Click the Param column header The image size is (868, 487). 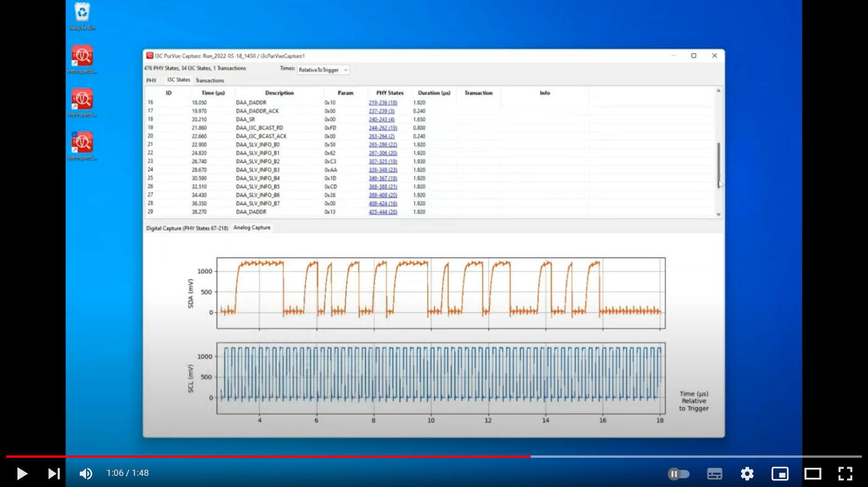coord(345,93)
